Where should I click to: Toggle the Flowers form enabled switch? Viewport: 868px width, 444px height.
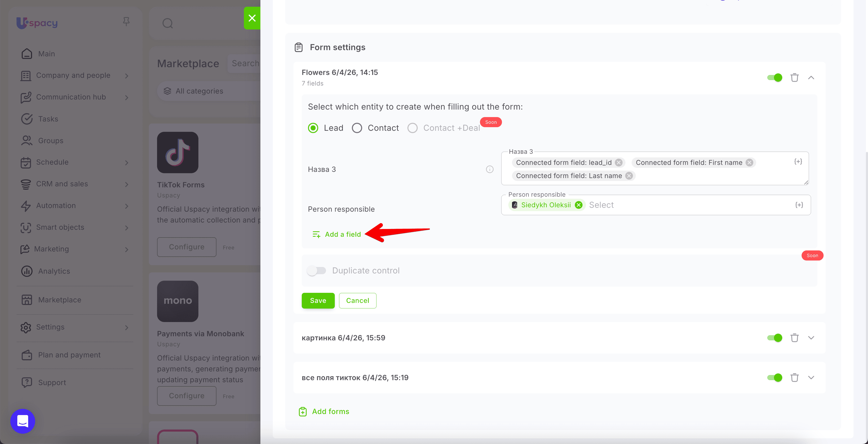(775, 78)
